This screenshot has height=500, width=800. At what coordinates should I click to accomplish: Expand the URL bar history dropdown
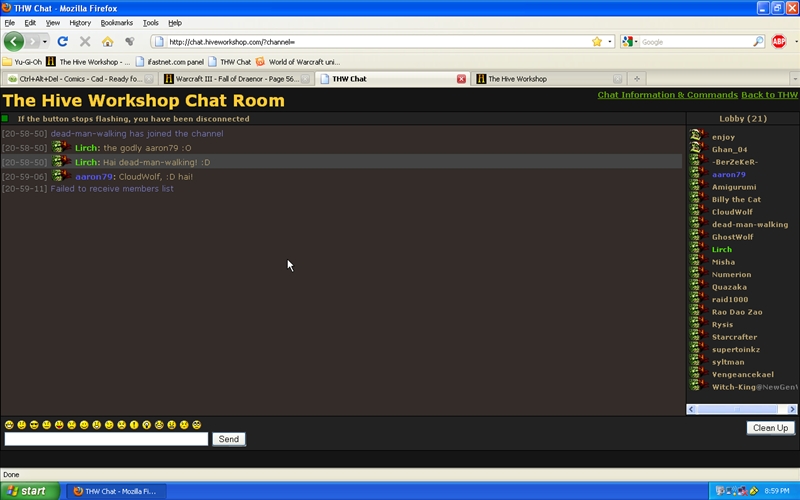(x=610, y=42)
